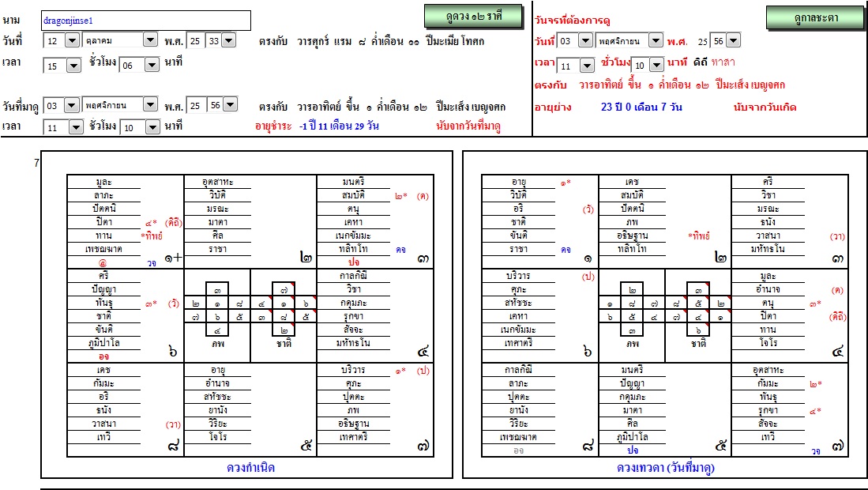Click red ปจ marker in ดวงกำเนิด chart

(x=354, y=262)
